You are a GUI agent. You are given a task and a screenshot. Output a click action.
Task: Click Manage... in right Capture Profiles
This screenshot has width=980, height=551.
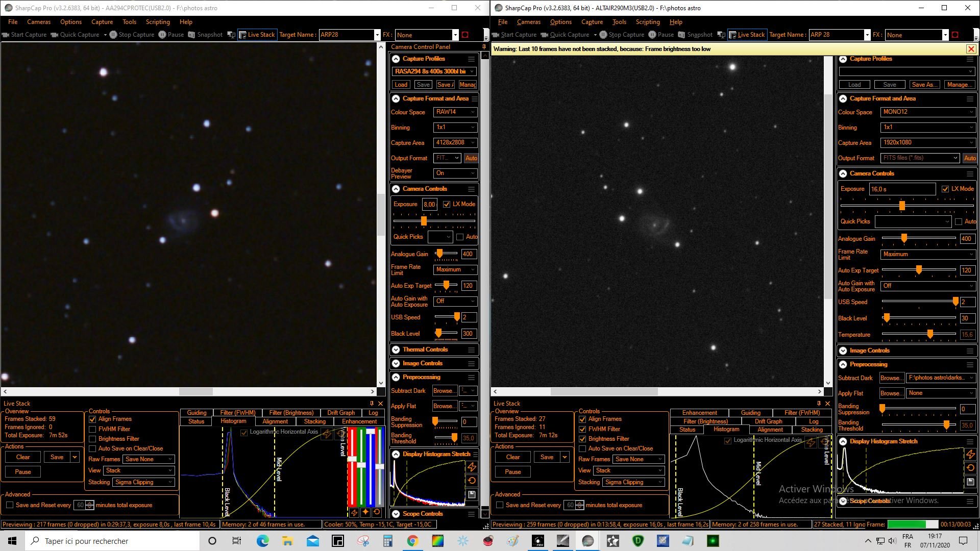click(x=960, y=85)
